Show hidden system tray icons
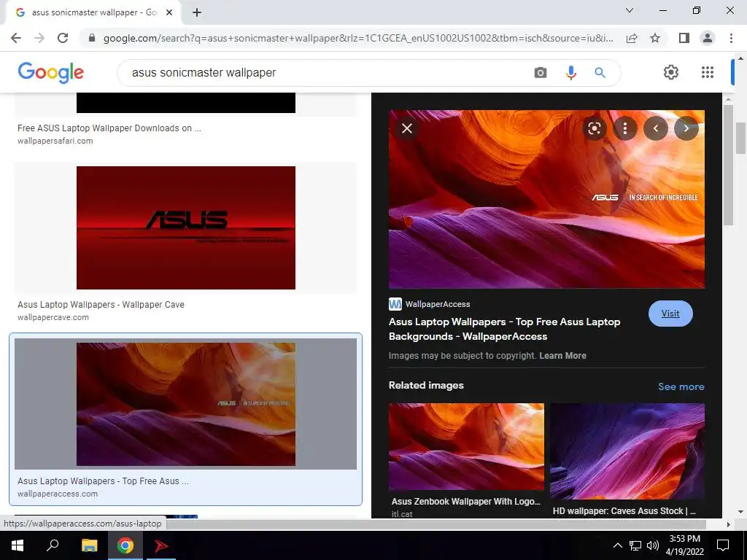747x560 pixels. pos(617,545)
